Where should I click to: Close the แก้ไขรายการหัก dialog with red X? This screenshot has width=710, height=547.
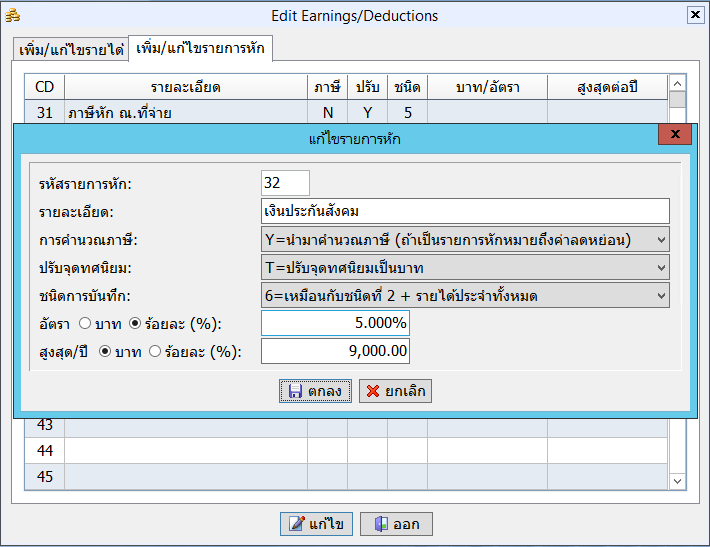pos(675,134)
